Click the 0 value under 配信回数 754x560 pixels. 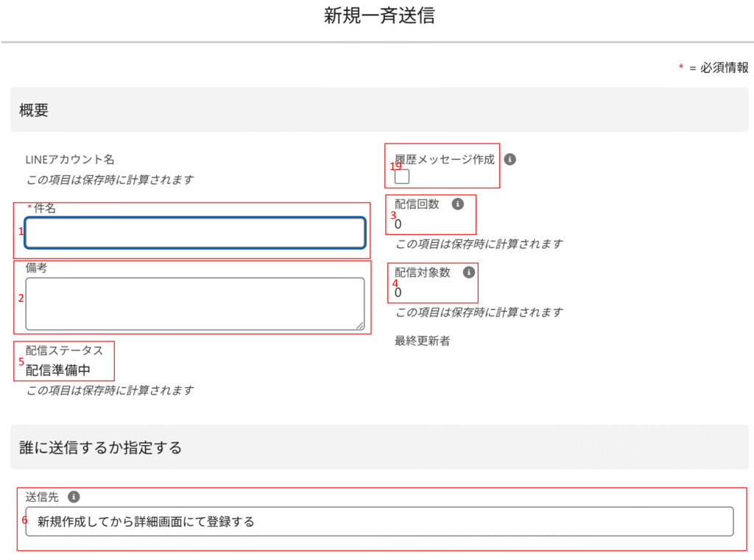coord(398,224)
